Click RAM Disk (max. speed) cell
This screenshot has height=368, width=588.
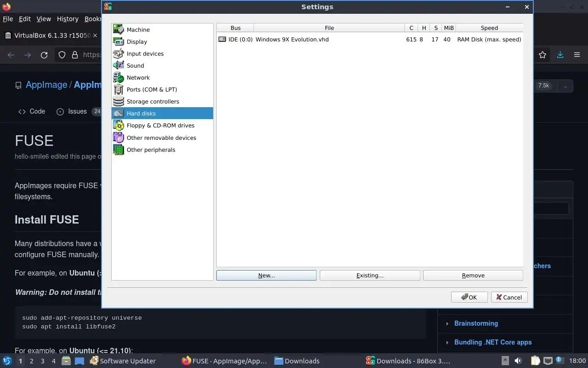click(489, 39)
